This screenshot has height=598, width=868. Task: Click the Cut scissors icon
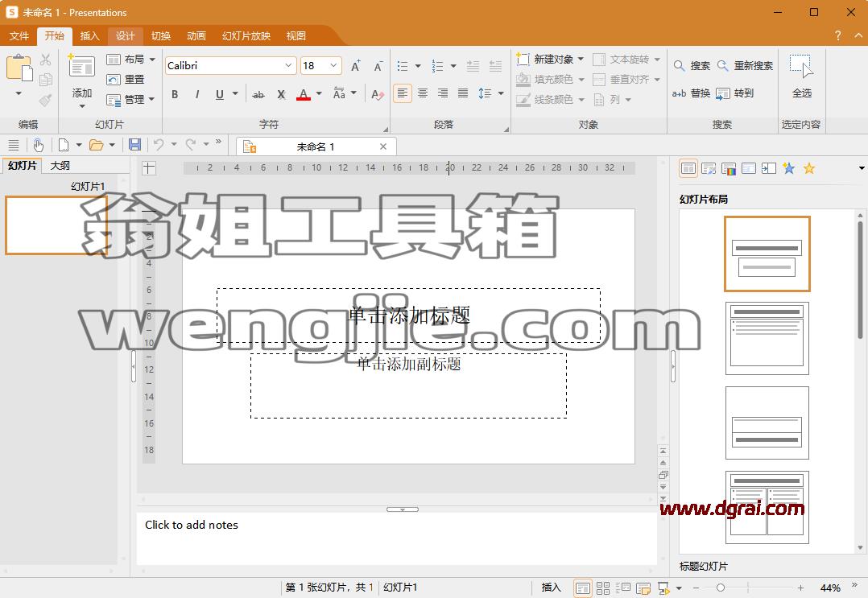[x=45, y=60]
